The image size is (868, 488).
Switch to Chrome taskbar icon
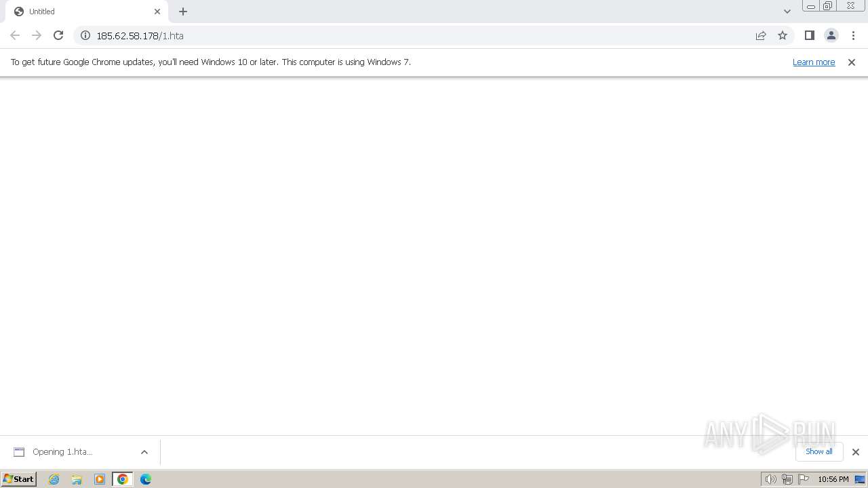point(123,479)
